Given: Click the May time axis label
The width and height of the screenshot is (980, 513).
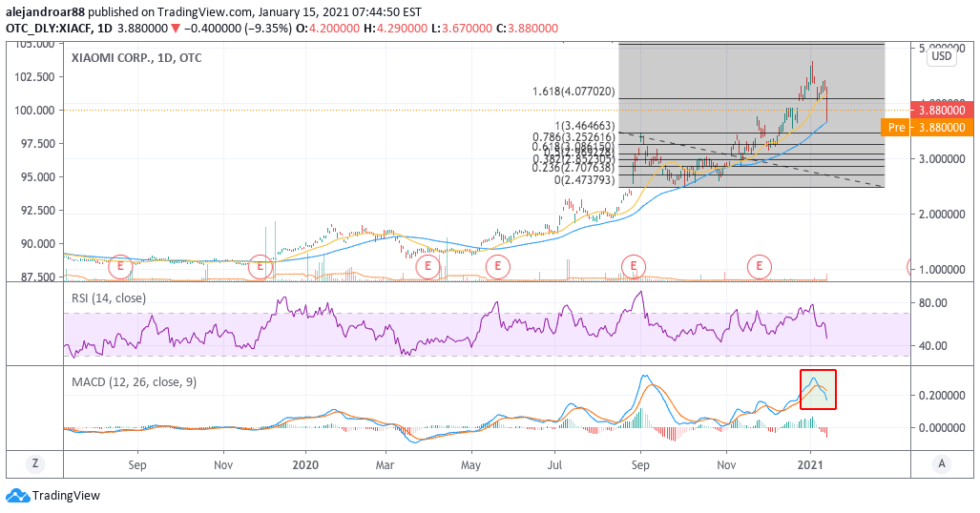Looking at the screenshot, I should [x=470, y=465].
